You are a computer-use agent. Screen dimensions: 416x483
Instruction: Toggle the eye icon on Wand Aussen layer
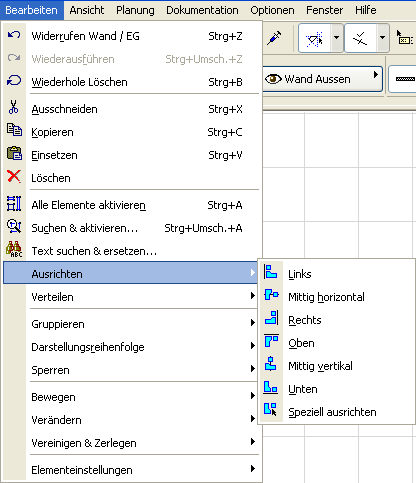point(273,79)
